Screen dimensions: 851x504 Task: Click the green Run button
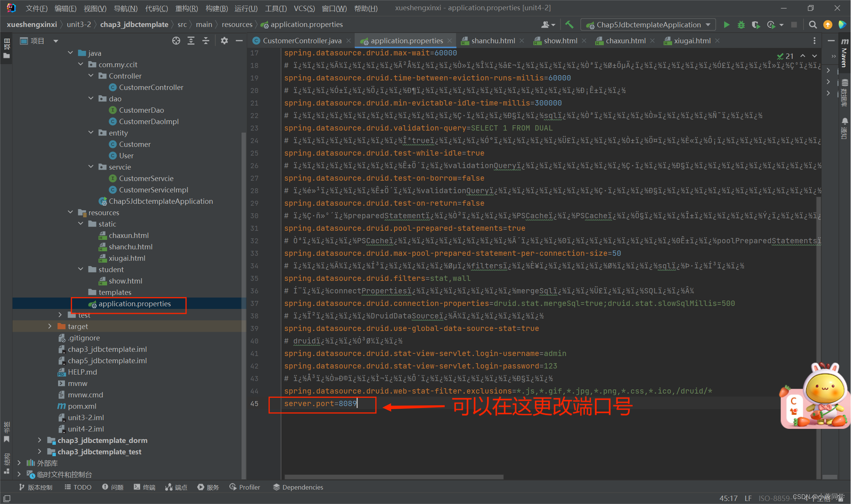click(x=726, y=25)
